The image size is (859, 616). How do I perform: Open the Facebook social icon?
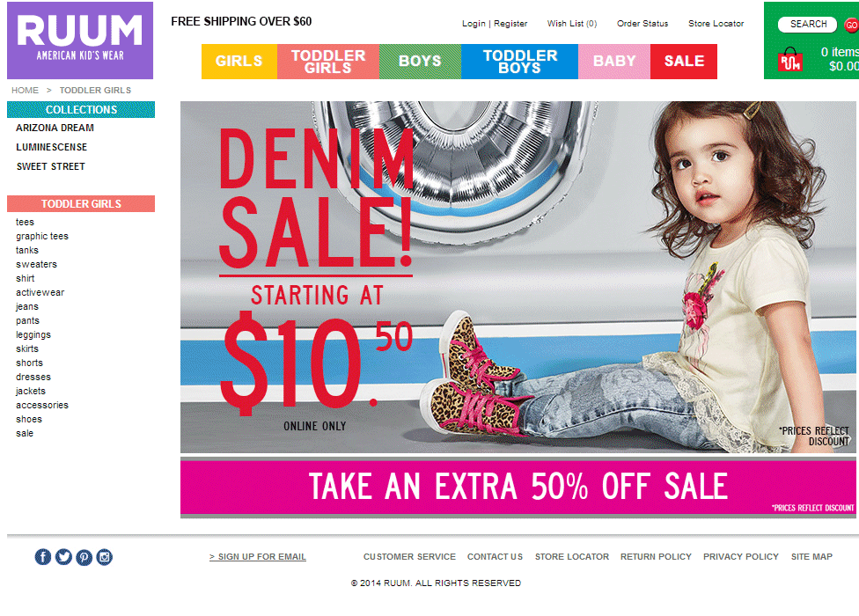point(43,557)
